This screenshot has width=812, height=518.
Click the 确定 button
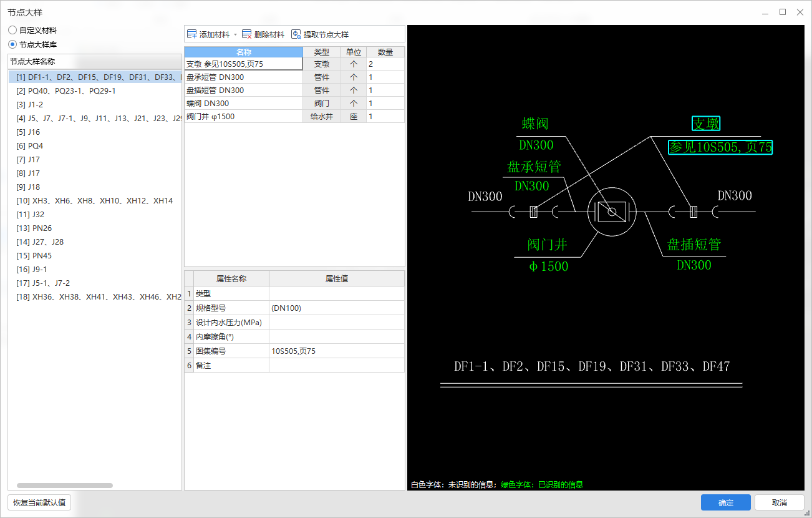click(x=726, y=502)
